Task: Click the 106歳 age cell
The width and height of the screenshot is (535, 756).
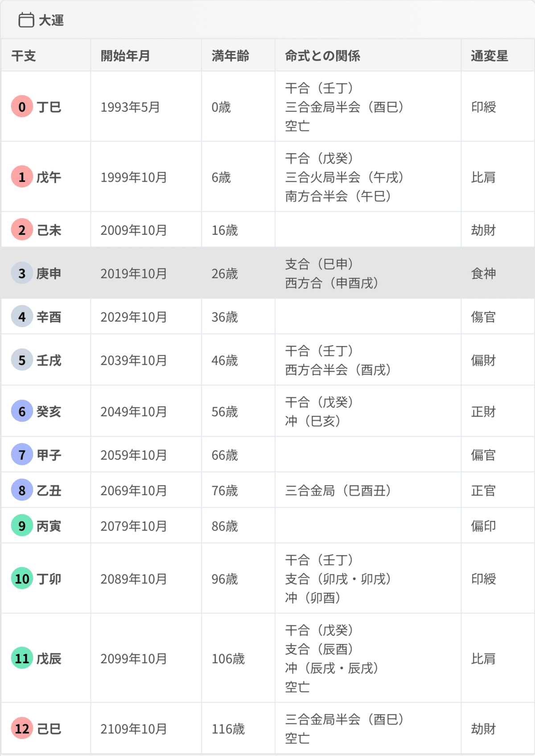Action: point(228,658)
